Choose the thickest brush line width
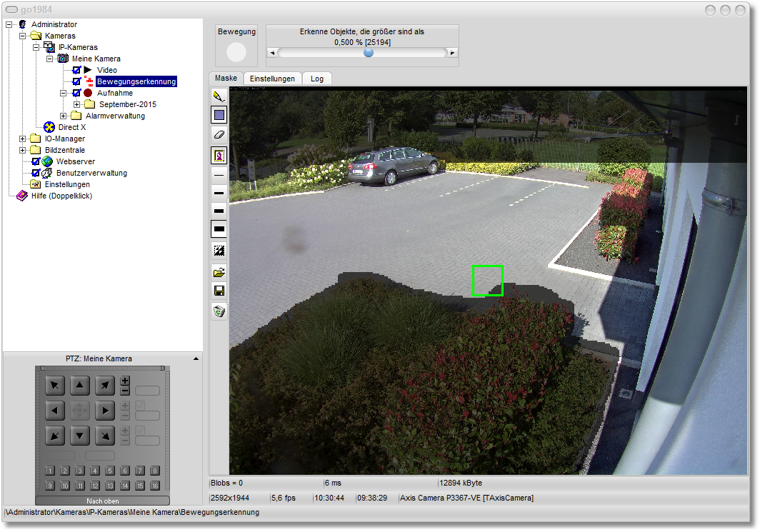760x532 pixels. tap(219, 229)
